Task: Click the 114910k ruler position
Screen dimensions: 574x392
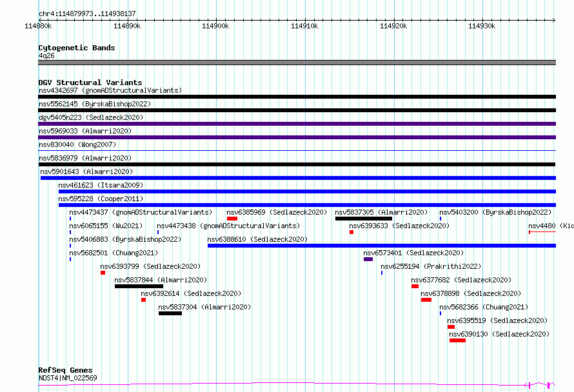Action: coord(304,26)
